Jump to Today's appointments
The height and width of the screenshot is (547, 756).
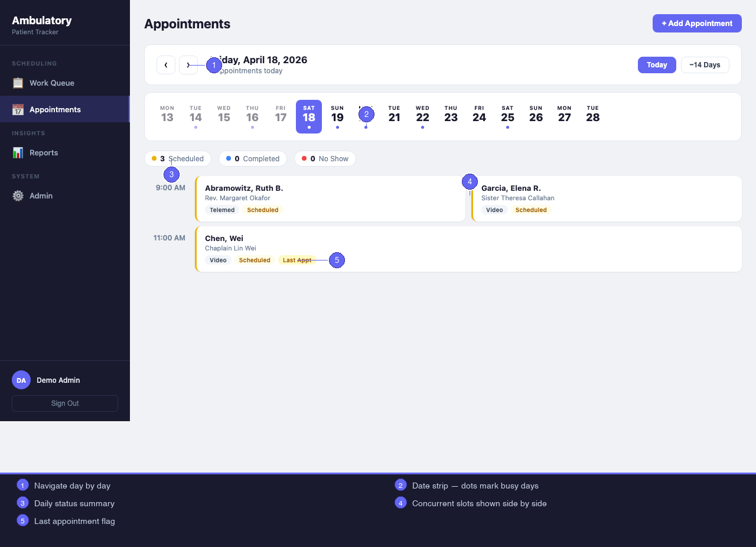657,65
